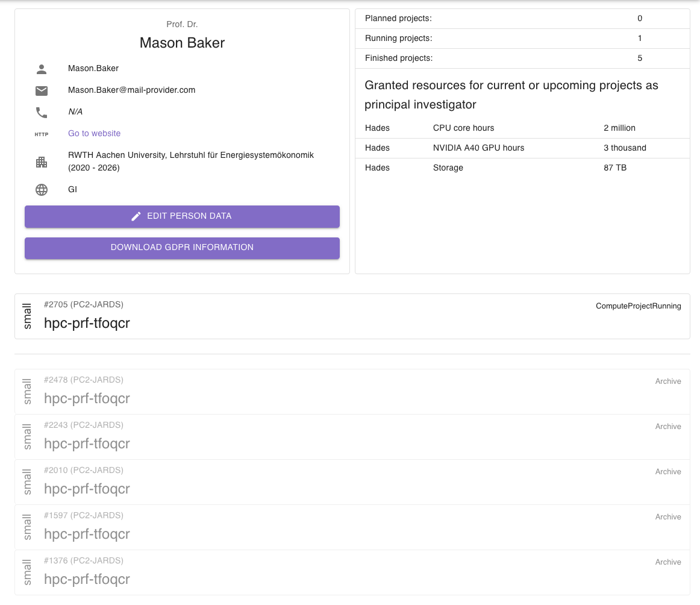Click the email address Mason.Baker@mail-provider.com
Image resolution: width=700 pixels, height=605 pixels.
[132, 90]
